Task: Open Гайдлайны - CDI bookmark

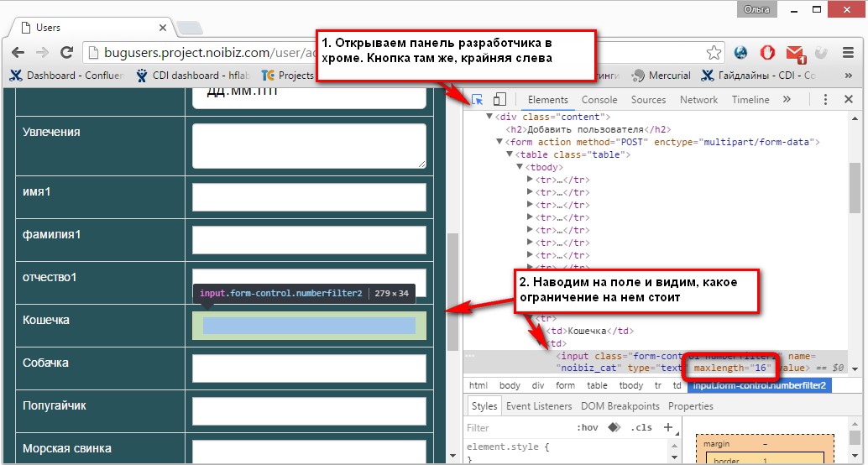Action: click(758, 76)
